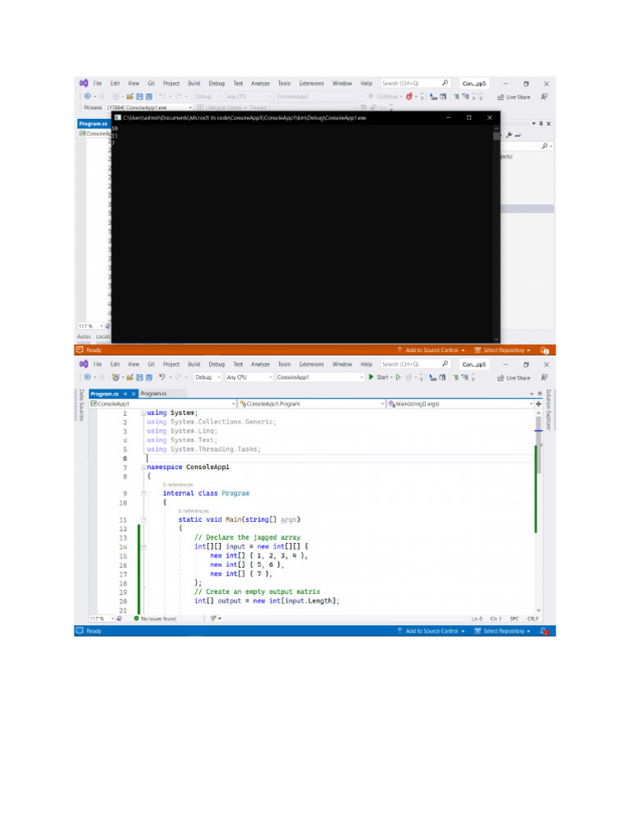Pin the active Program.cs tab in lower window
This screenshot has width=630, height=840.
click(126, 394)
